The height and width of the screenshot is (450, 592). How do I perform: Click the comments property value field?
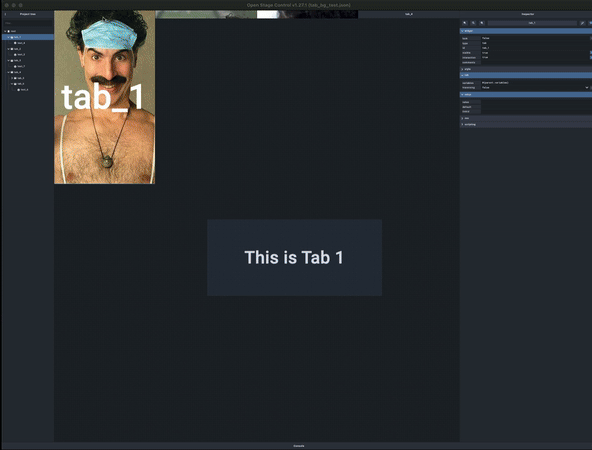[535, 62]
